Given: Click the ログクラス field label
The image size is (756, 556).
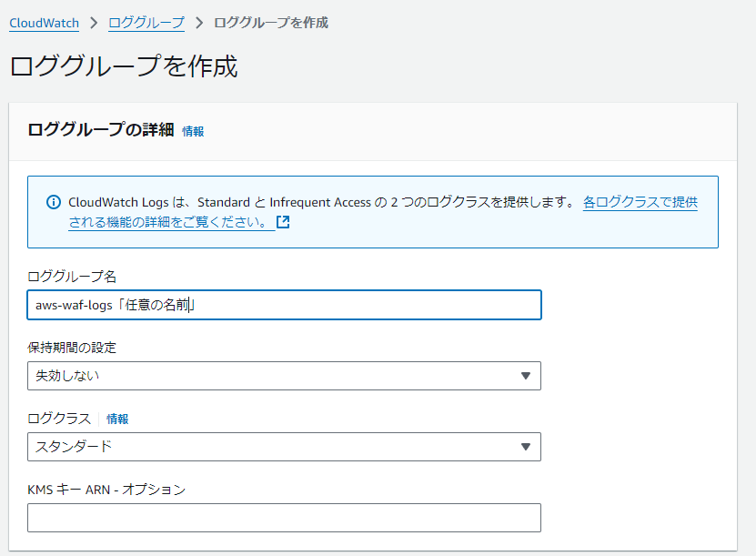Looking at the screenshot, I should 59,419.
